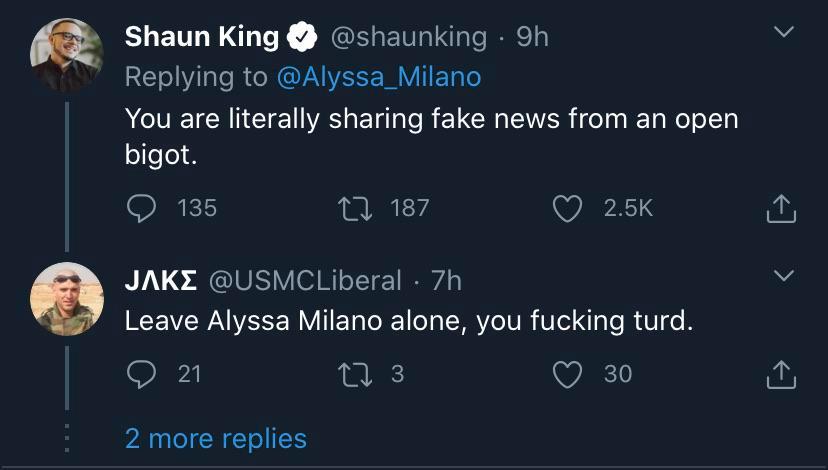Like Shaun King's tweet
Image resolution: width=828 pixels, height=470 pixels.
(x=568, y=207)
